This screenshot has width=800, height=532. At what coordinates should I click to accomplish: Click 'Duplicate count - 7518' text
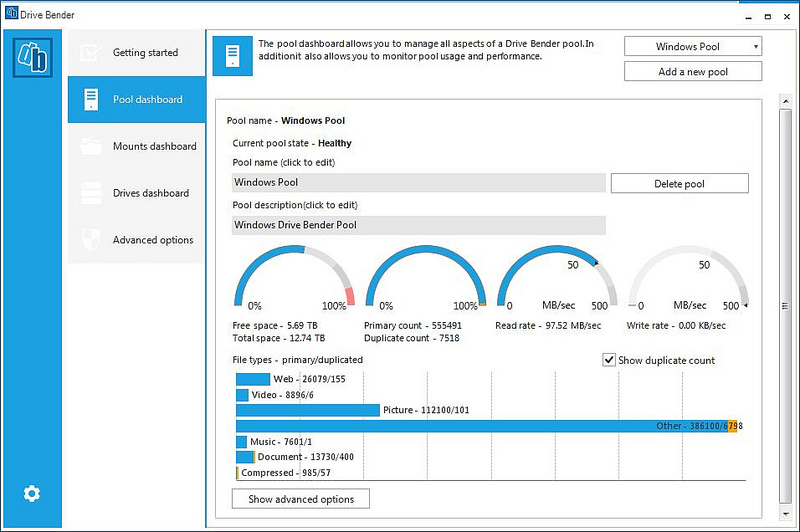click(411, 338)
